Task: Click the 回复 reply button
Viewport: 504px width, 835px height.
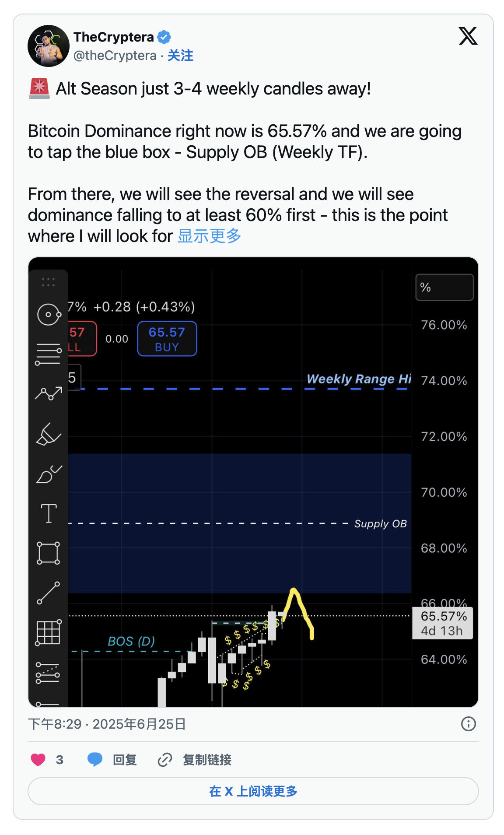Action: tap(112, 760)
